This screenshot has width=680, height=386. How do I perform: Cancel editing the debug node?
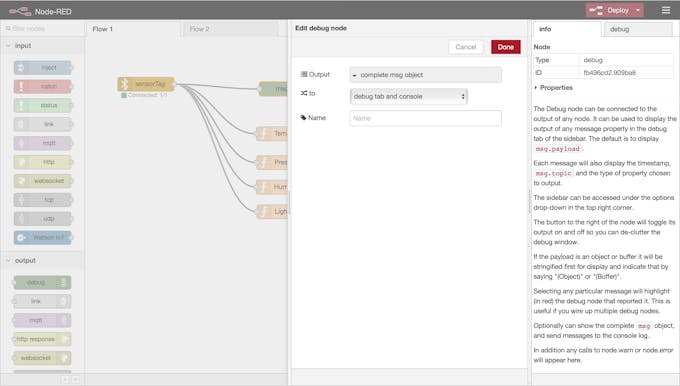tap(466, 47)
